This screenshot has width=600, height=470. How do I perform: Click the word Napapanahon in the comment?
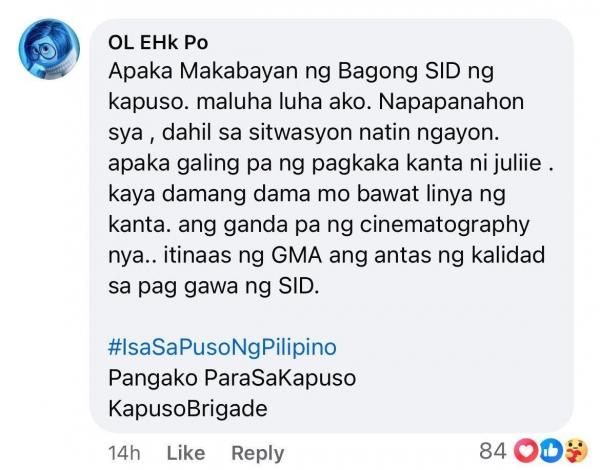point(451,102)
